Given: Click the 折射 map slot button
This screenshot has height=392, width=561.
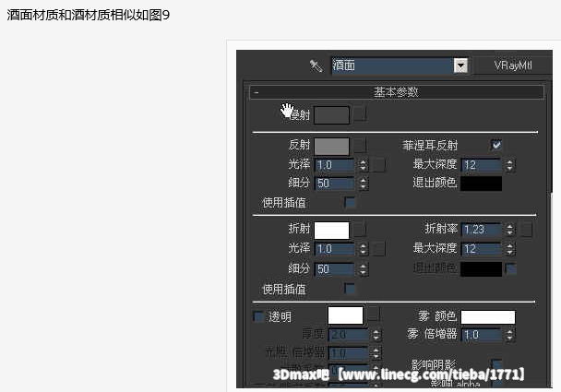Looking at the screenshot, I should pyautogui.click(x=360, y=230).
